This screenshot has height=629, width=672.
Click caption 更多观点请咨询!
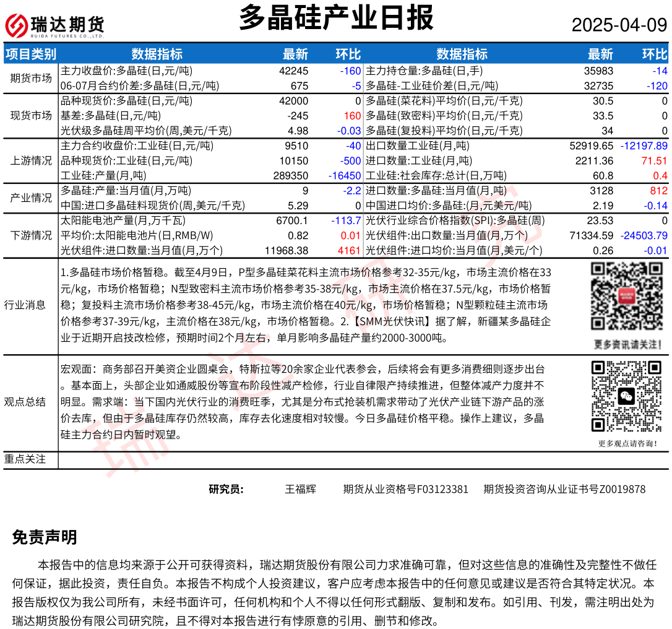(628, 443)
